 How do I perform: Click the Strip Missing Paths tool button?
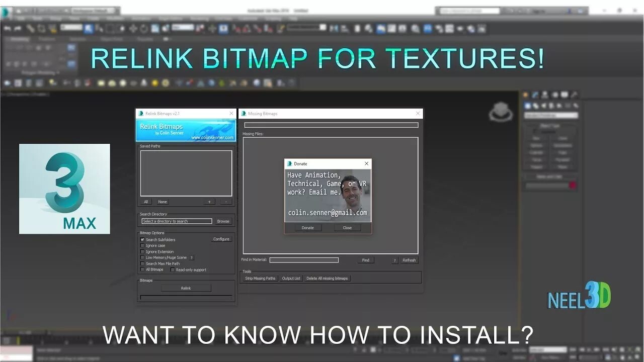click(260, 278)
